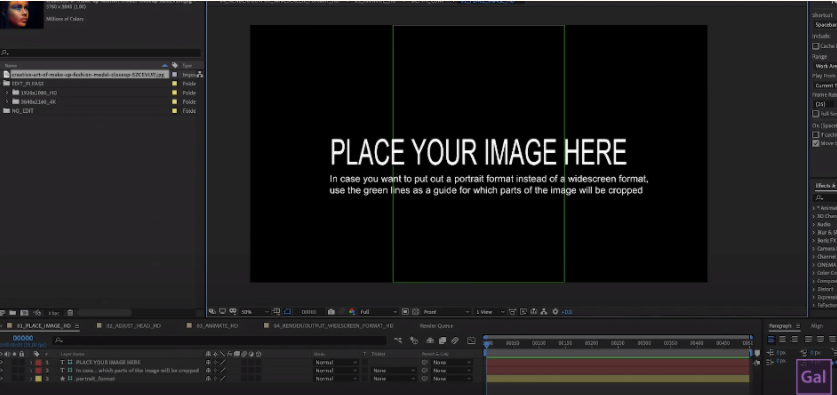Toggle the audio column header in timeline

coord(7,354)
